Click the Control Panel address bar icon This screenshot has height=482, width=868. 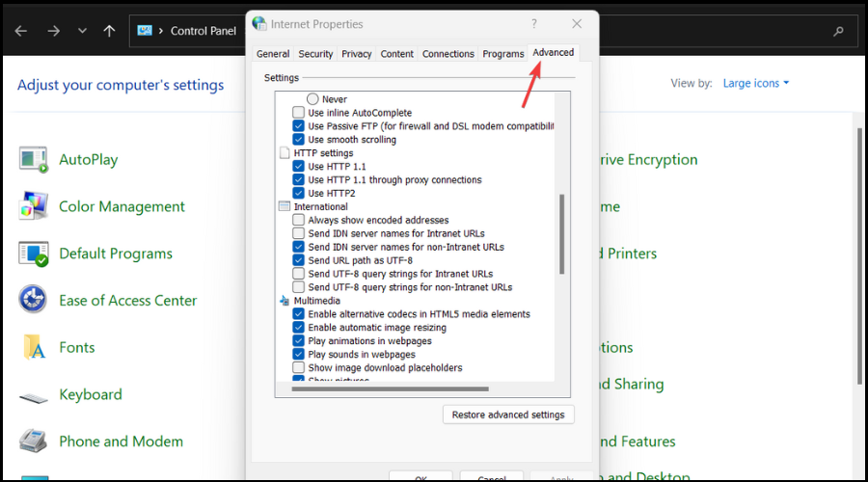pos(145,31)
